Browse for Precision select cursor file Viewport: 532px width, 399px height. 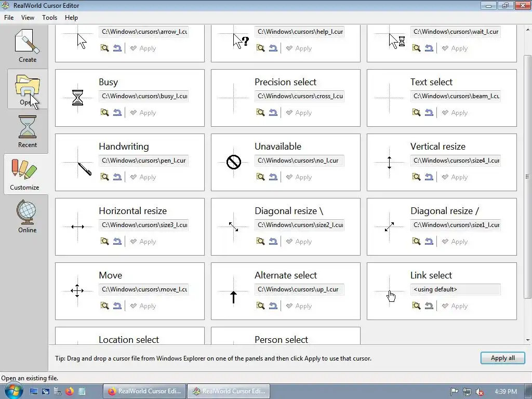[x=261, y=113]
